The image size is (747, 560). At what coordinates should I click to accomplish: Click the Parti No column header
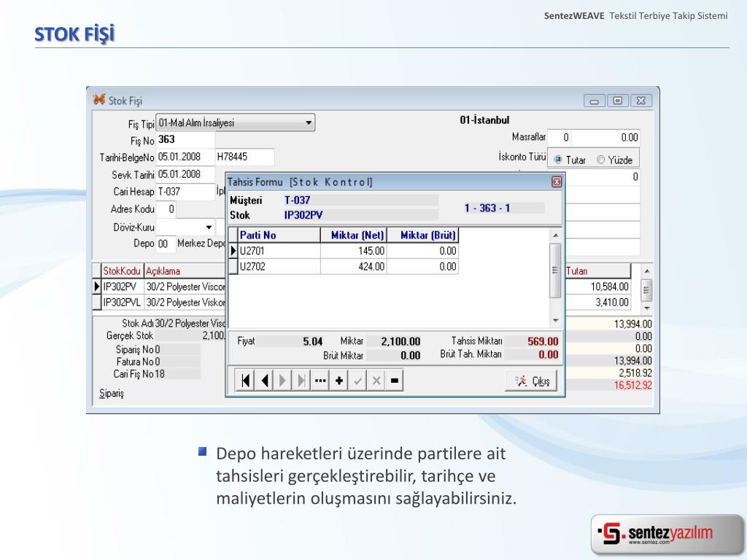279,236
